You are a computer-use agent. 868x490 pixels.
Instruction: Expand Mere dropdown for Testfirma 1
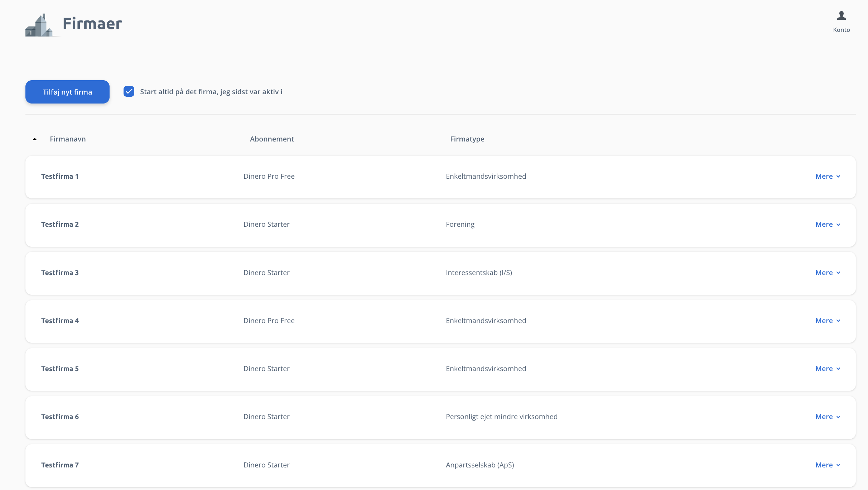click(828, 176)
